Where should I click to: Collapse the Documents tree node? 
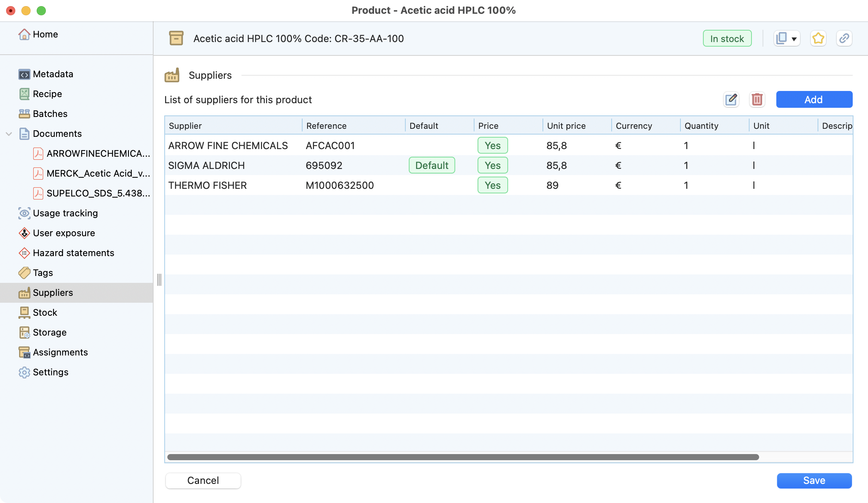[9, 134]
